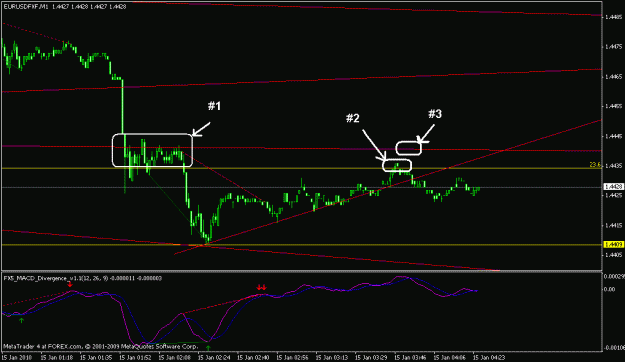Click the 15 Jan 02:56 time label
625x362 pixels.
pos(293,358)
